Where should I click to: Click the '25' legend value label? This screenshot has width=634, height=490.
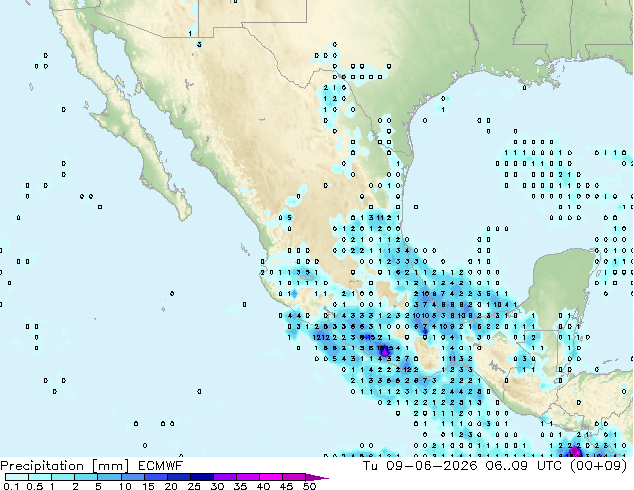(194, 486)
